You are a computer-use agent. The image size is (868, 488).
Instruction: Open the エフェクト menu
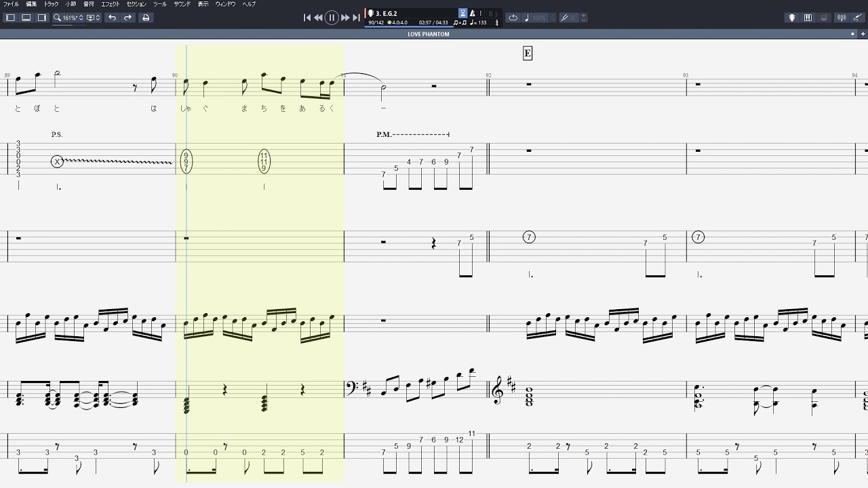[x=111, y=4]
